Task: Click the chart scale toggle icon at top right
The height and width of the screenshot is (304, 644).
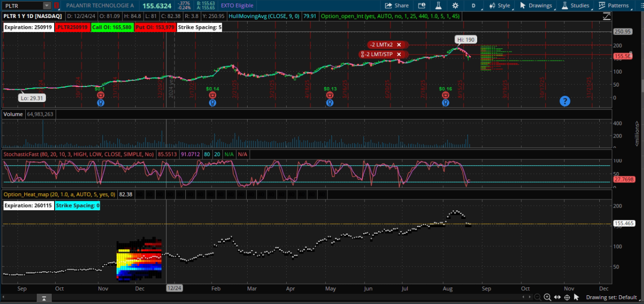Action: pyautogui.click(x=607, y=16)
